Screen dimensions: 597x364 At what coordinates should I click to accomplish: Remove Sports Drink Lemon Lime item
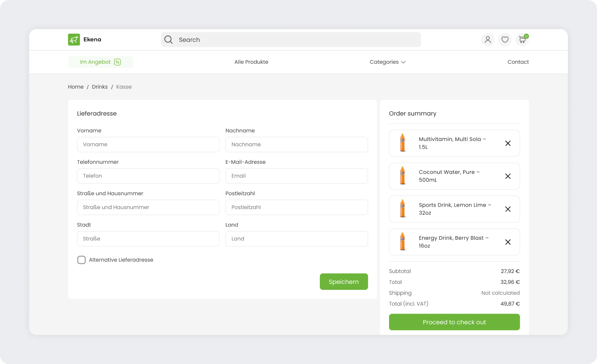point(508,209)
